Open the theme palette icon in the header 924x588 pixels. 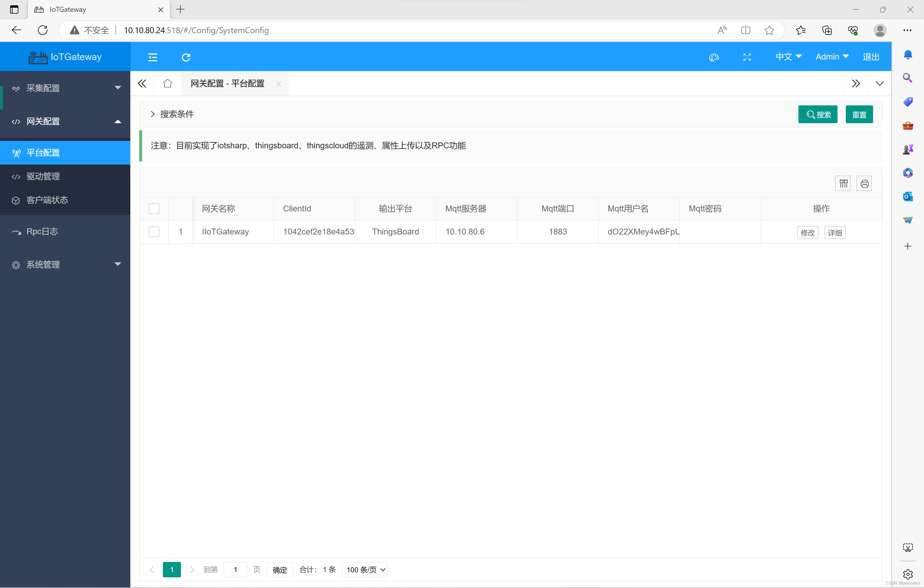tap(714, 57)
